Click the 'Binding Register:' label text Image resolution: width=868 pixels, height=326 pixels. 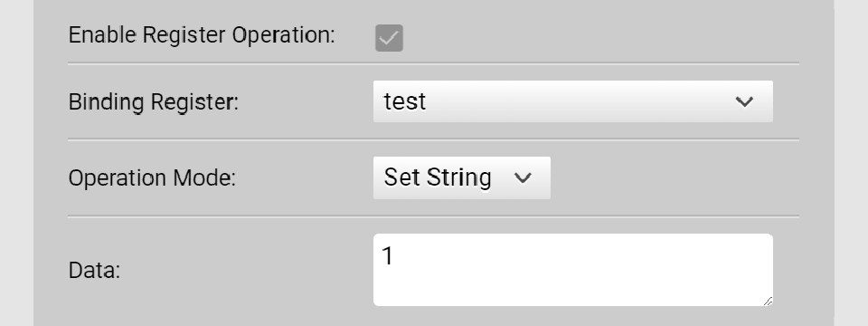[154, 102]
